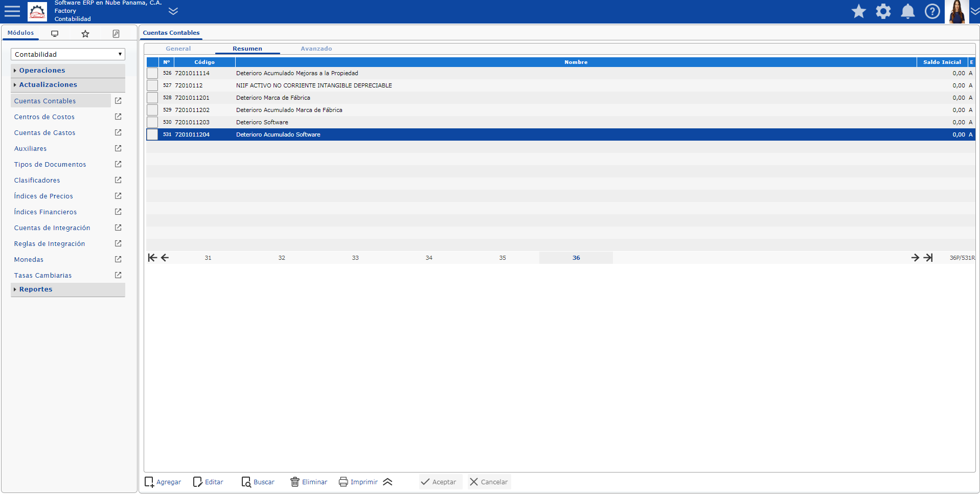Viewport: 980px width, 494px height.
Task: Sort by Saldo Inicial column header
Action: pyautogui.click(x=942, y=62)
